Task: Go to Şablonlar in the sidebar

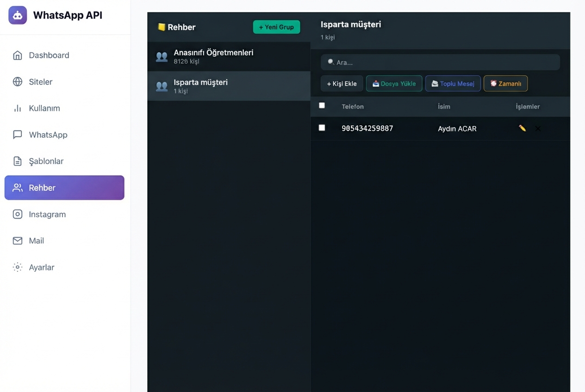Action: tap(46, 161)
